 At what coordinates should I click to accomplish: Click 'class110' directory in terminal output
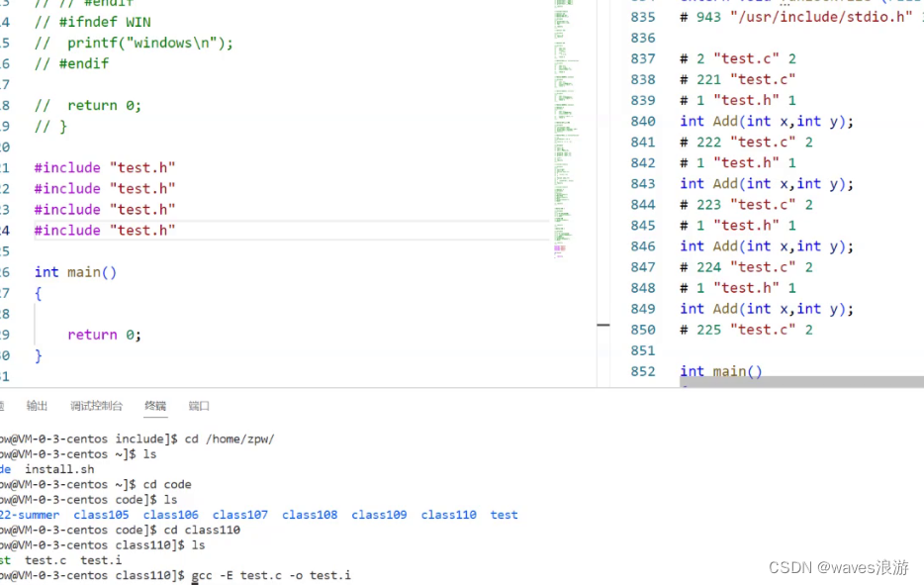coord(448,515)
